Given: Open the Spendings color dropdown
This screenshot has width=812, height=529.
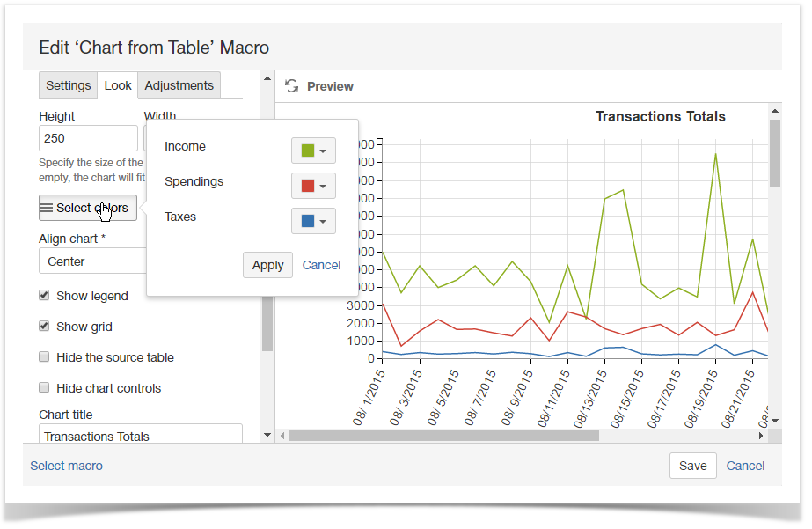Looking at the screenshot, I should 324,185.
